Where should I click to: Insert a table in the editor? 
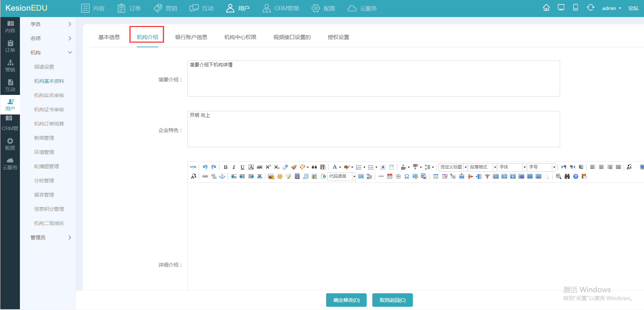click(436, 177)
